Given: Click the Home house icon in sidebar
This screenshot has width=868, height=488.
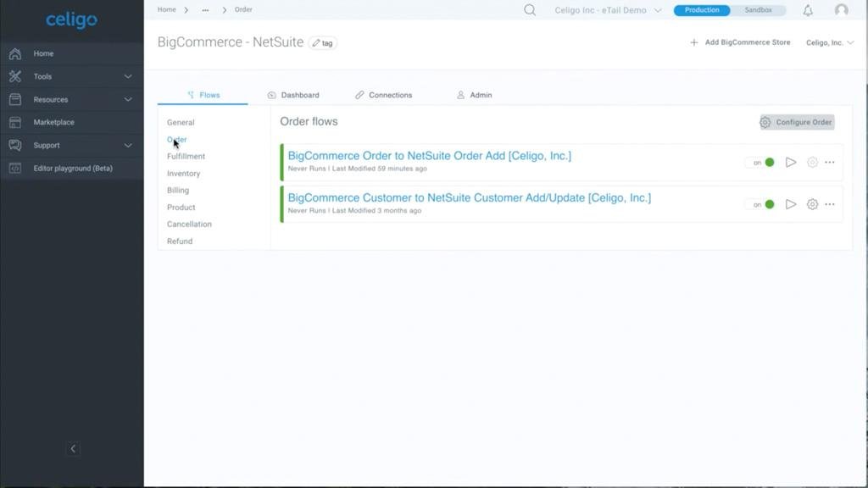Looking at the screenshot, I should click(15, 53).
